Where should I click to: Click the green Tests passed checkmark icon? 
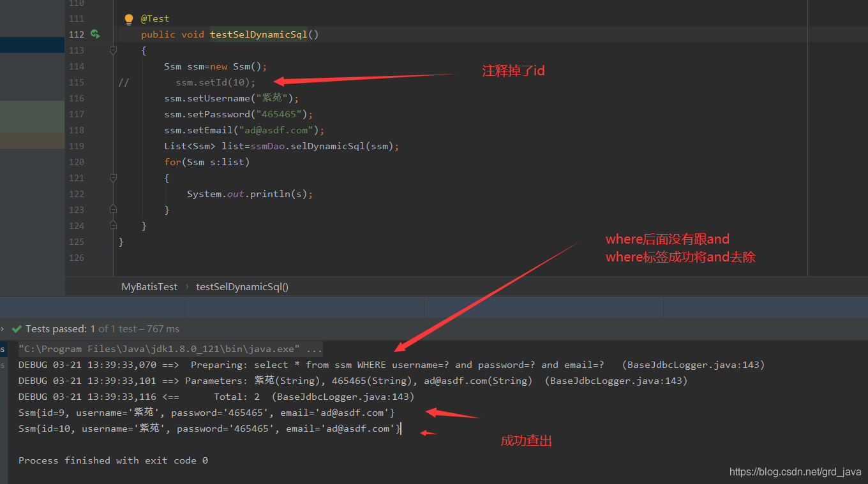(x=17, y=329)
